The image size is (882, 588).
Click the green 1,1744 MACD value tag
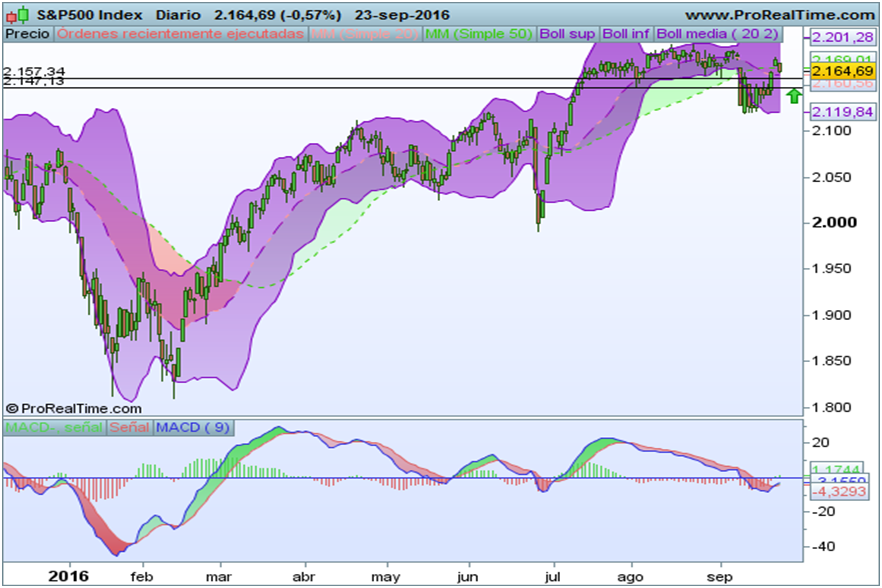tap(836, 469)
